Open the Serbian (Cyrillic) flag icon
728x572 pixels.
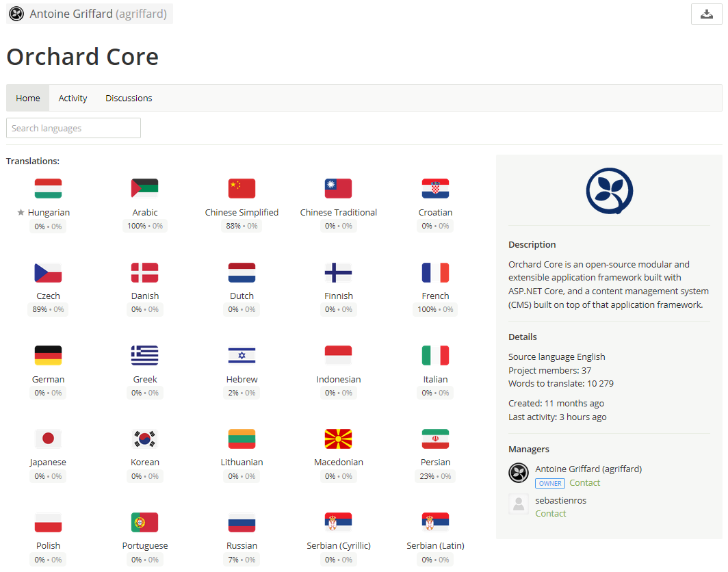(x=339, y=522)
